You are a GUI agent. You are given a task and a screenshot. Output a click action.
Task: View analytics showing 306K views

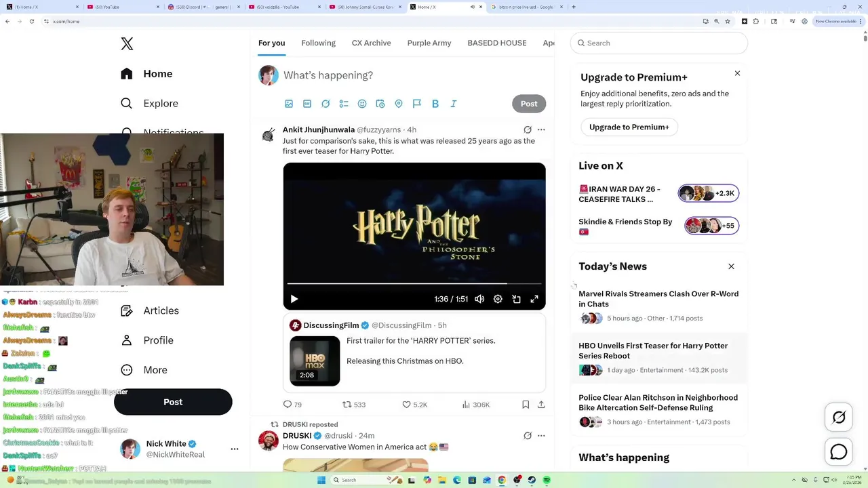coord(476,405)
